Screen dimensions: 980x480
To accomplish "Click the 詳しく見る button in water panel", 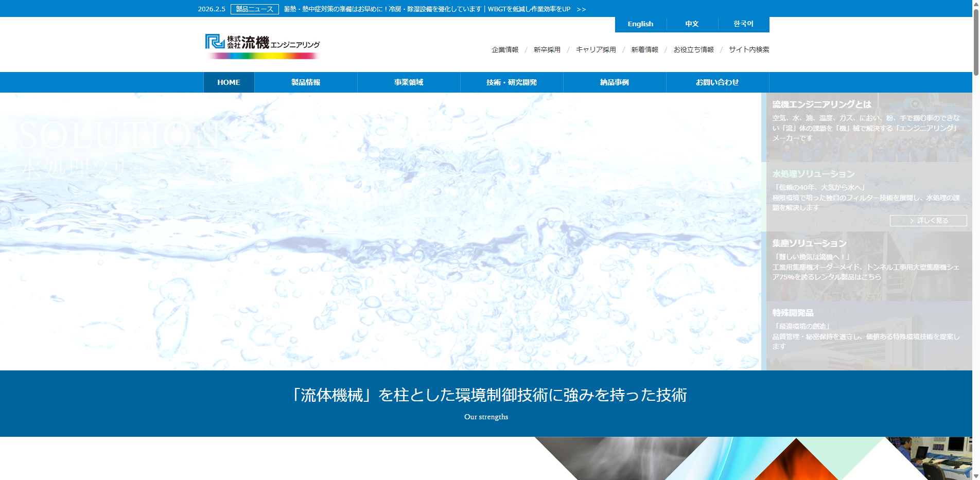I will pyautogui.click(x=928, y=221).
